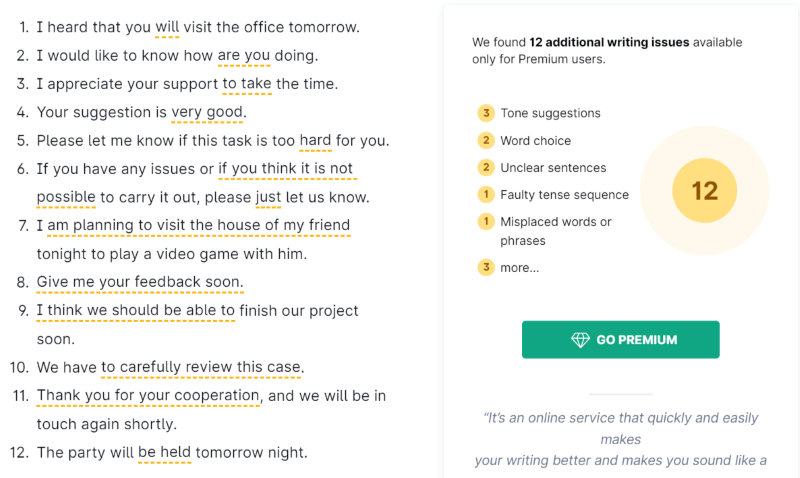This screenshot has width=800, height=478.
Task: Click the Misplaced words count badge
Action: [486, 221]
